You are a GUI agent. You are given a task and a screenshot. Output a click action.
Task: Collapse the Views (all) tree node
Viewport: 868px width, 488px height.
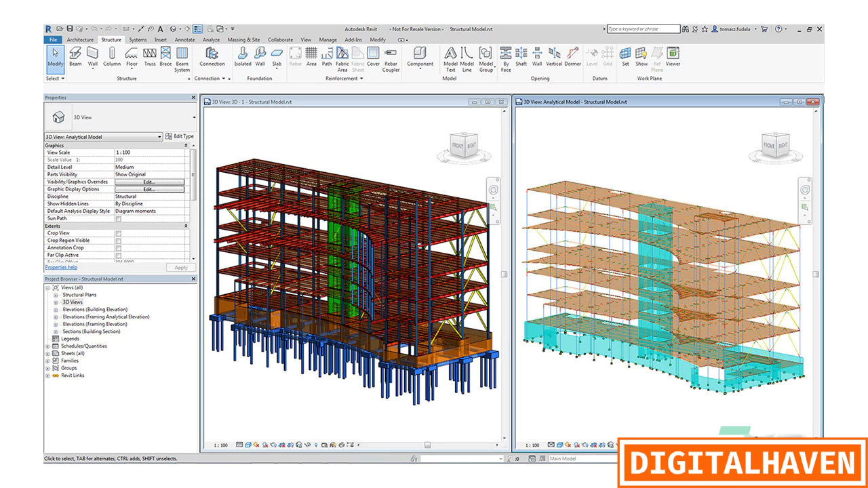[x=48, y=287]
